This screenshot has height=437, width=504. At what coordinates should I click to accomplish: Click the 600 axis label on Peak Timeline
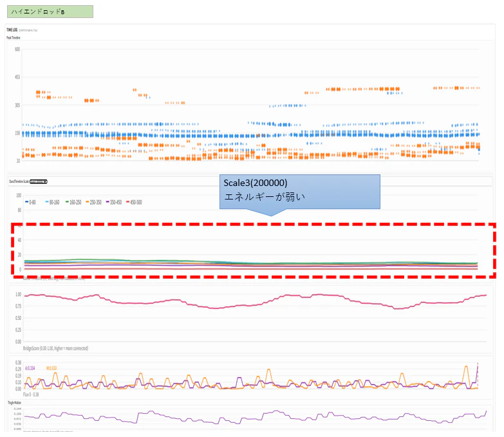click(17, 49)
